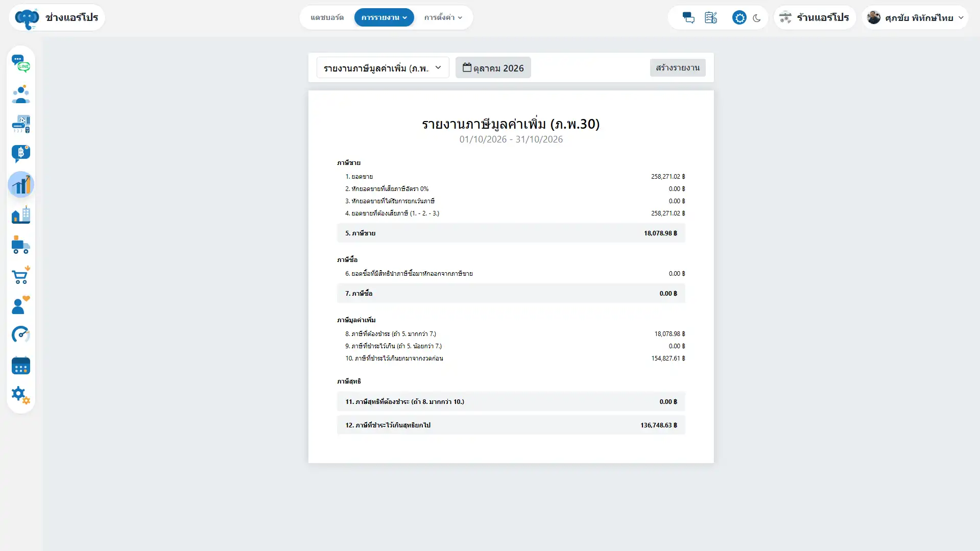Click the user avatar photo
Screen dimensions: 980x551
(x=873, y=17)
